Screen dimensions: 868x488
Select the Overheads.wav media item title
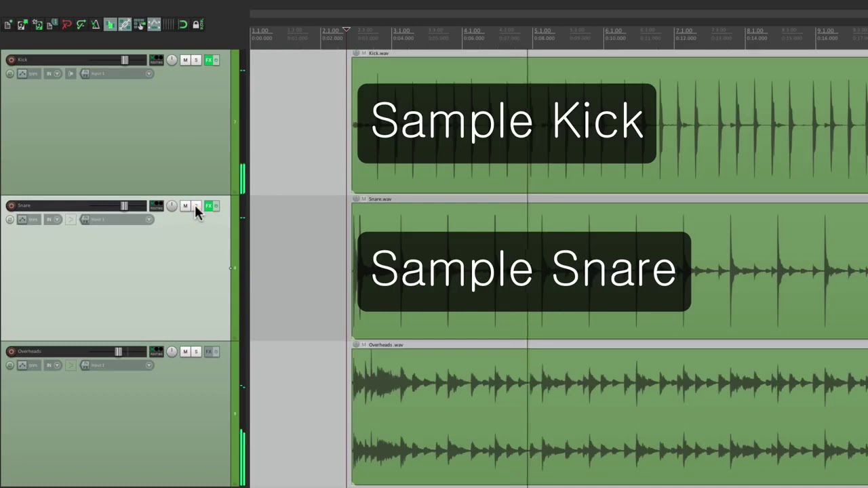coord(386,344)
